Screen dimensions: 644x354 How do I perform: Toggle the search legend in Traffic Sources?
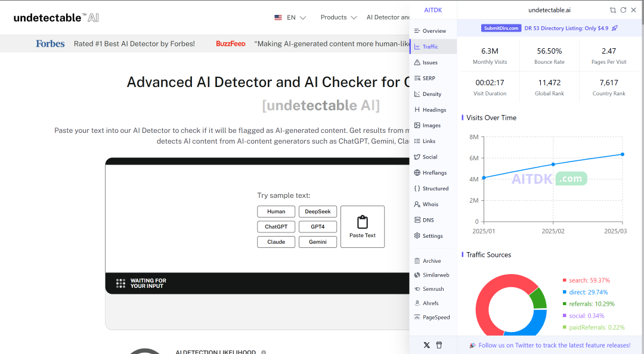click(586, 280)
